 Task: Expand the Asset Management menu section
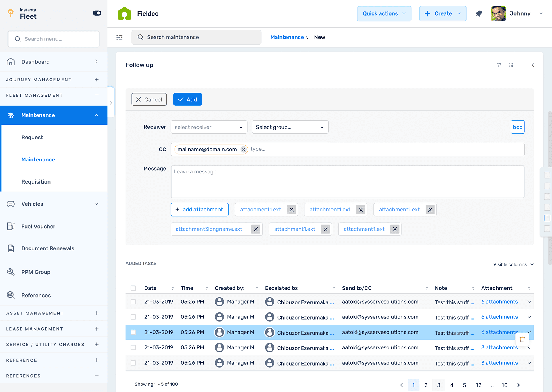(97, 313)
